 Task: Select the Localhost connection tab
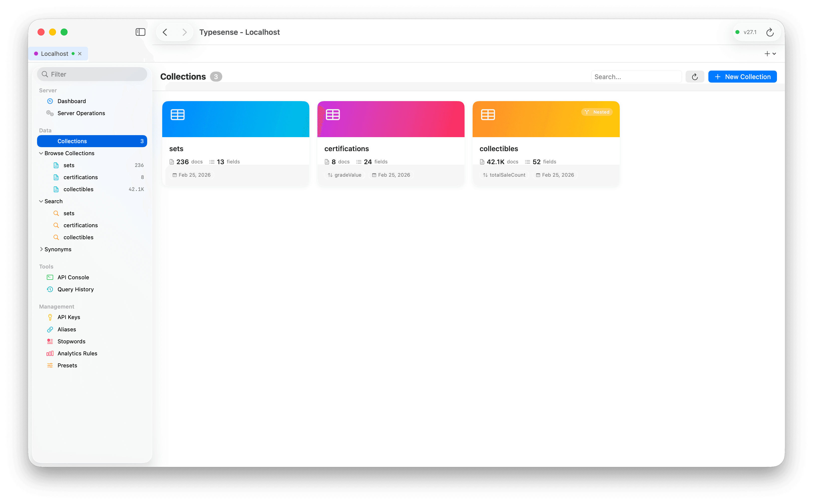tap(54, 54)
